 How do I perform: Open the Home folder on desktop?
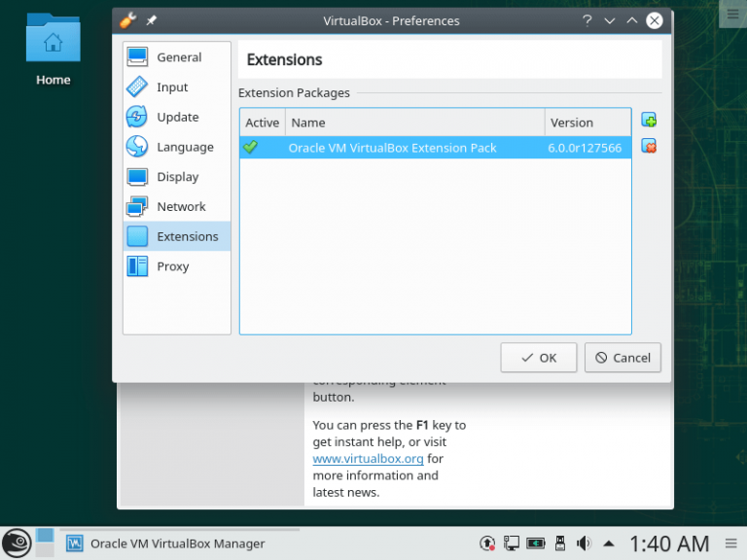click(x=53, y=50)
